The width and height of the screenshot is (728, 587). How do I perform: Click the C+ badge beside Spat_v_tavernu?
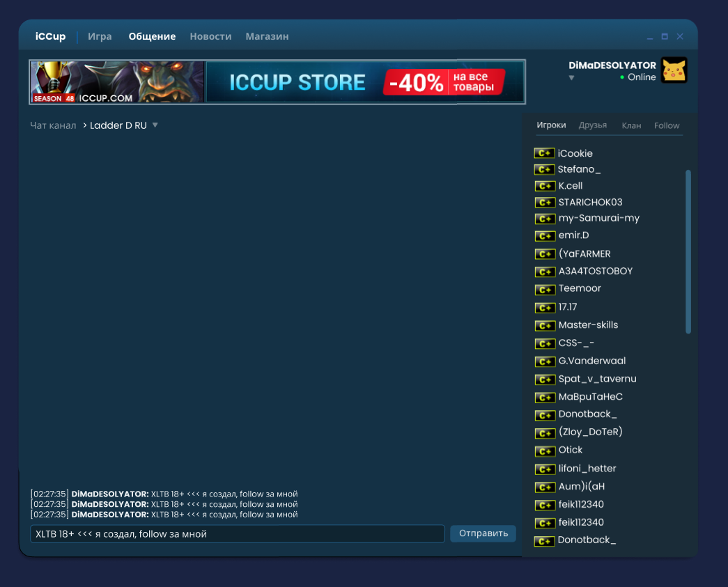pyautogui.click(x=545, y=379)
